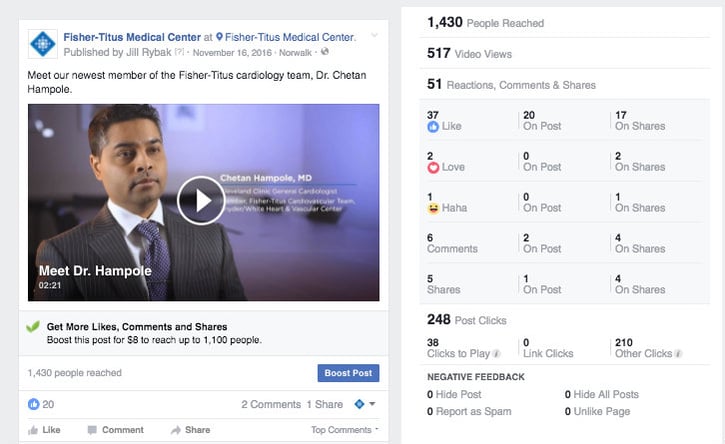Click the location pin icon
This screenshot has height=444, width=725.
pyautogui.click(x=220, y=38)
